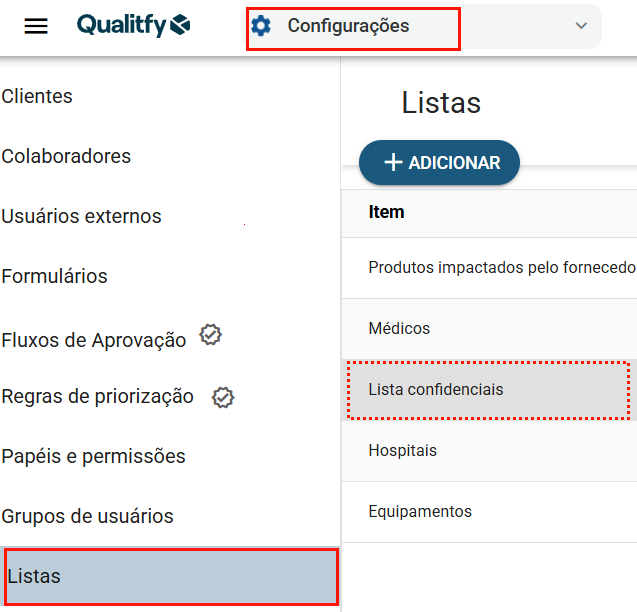Select the Lista confidenciais row
The height and width of the screenshot is (612, 637).
point(436,389)
